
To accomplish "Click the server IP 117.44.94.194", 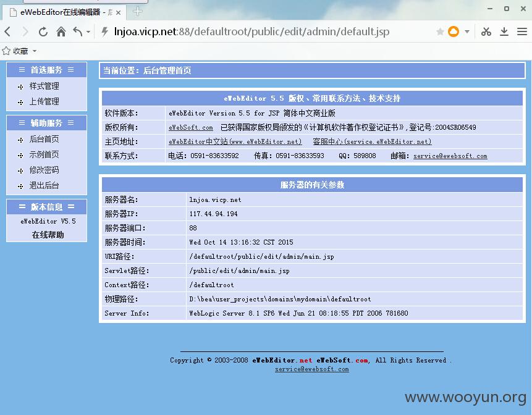I will point(213,214).
